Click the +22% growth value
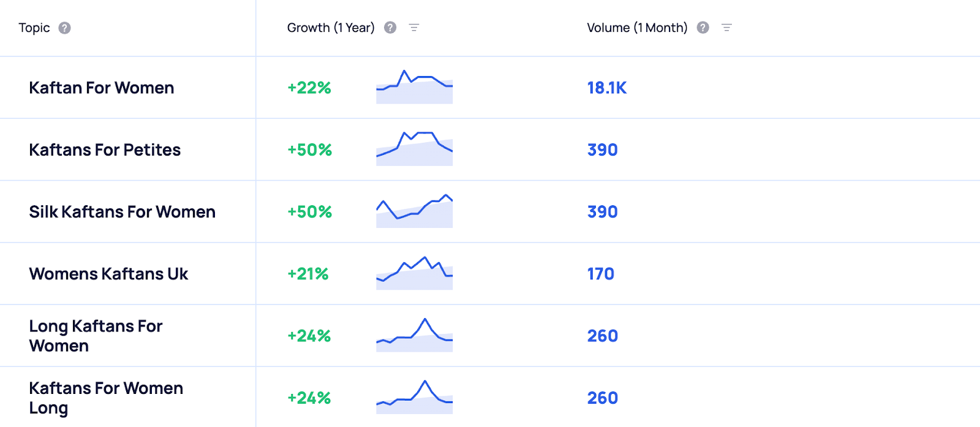Image resolution: width=980 pixels, height=427 pixels. [x=309, y=88]
